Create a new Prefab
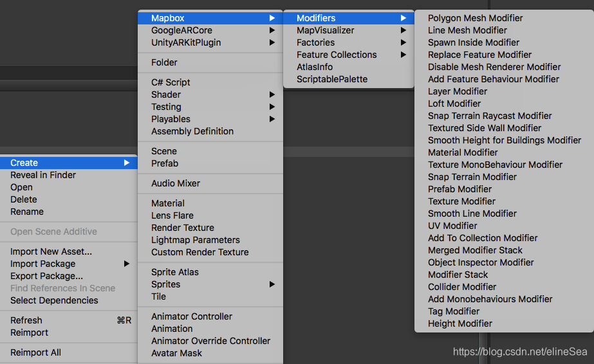The image size is (594, 364). click(210, 163)
